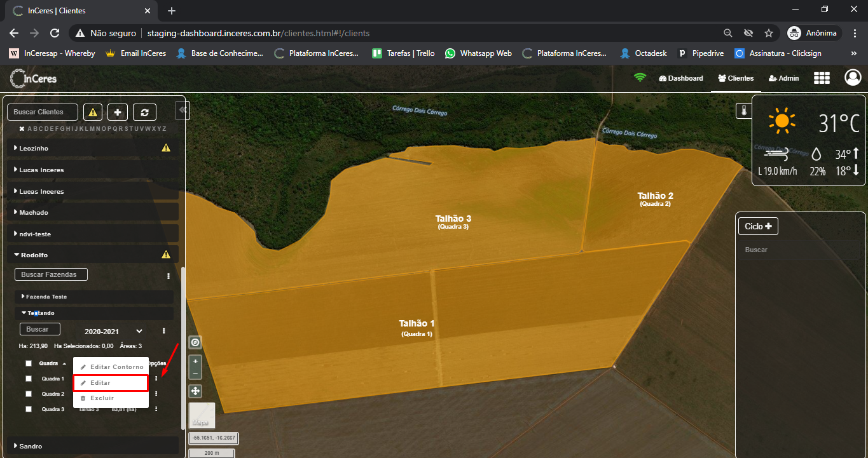
Task: Refresh the client list with sync icon
Action: point(144,112)
